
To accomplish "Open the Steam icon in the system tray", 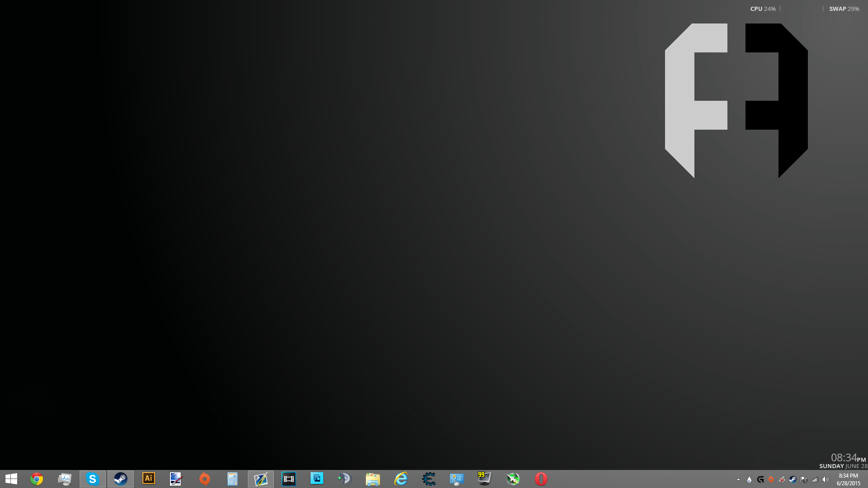I will (x=793, y=480).
